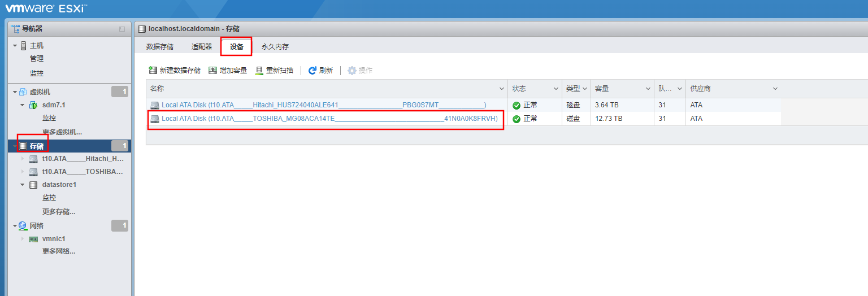Collapse the Virtual Machines (虚拟机) node
Screen dimensions: 868x296
(x=15, y=92)
